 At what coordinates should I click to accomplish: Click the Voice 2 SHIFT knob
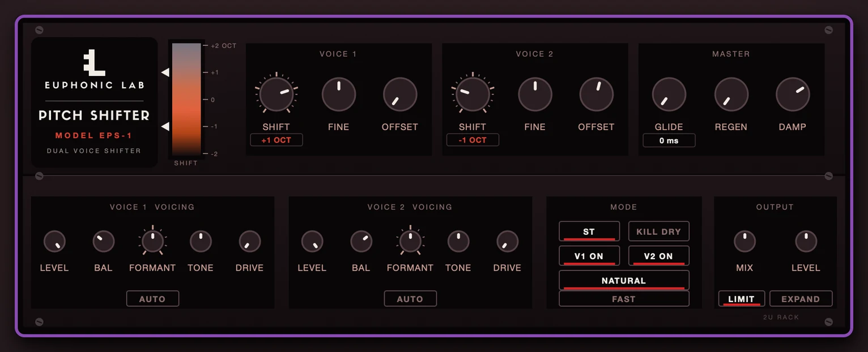[x=473, y=94]
